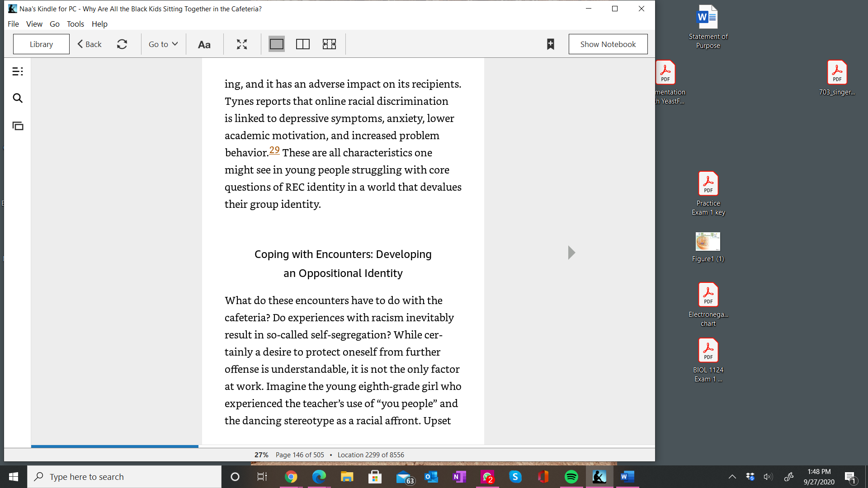Screen dimensions: 868x488
Task: Bookmark this page
Action: pyautogui.click(x=551, y=44)
